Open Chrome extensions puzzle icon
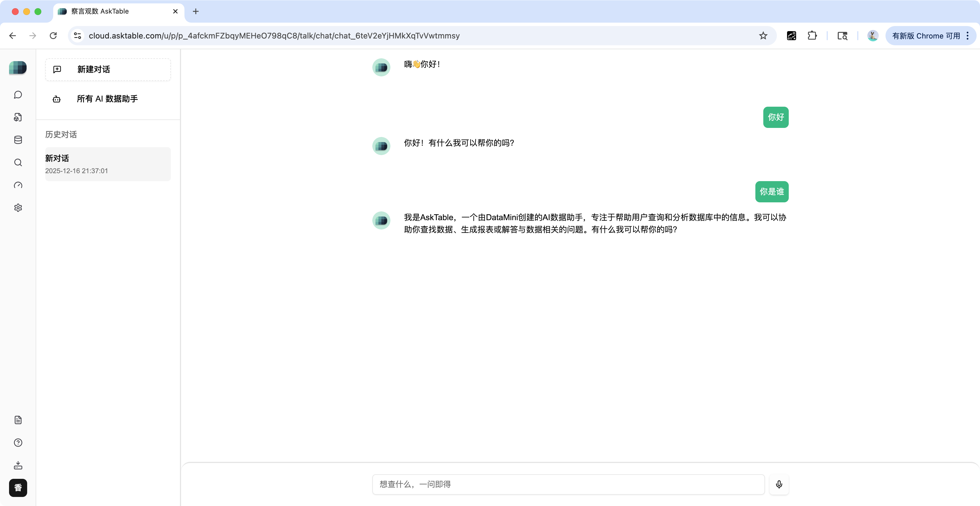The height and width of the screenshot is (506, 980). (812, 36)
